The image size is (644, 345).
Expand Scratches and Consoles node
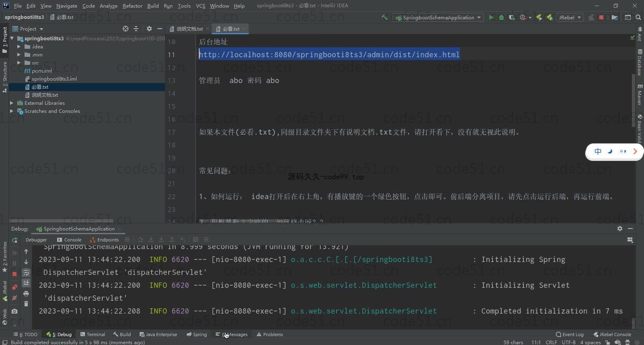[12, 111]
